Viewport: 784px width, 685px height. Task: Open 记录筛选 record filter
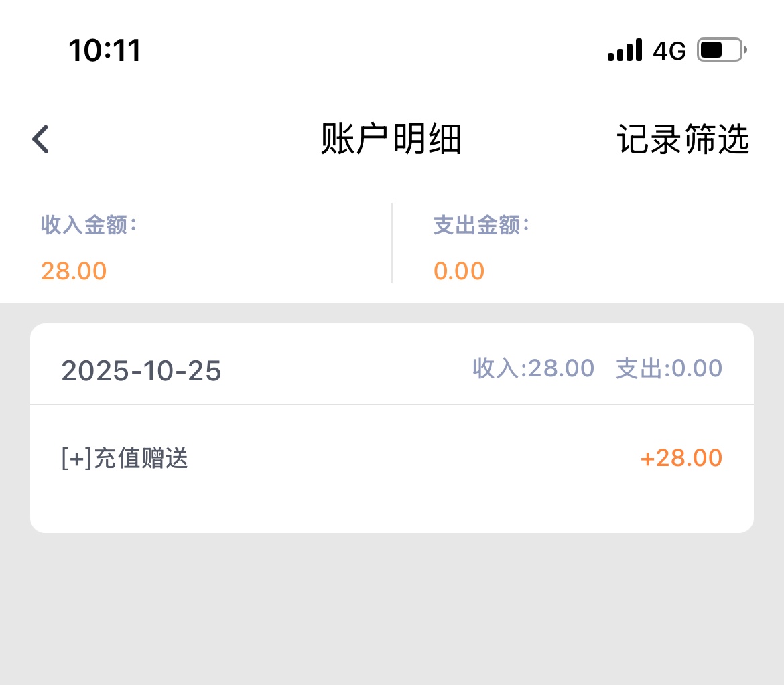click(683, 140)
